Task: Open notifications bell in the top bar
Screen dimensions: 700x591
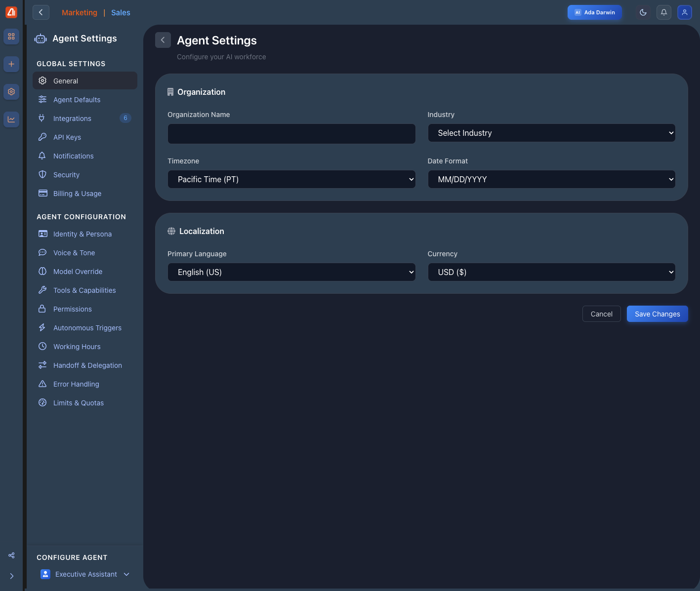Action: (x=664, y=12)
